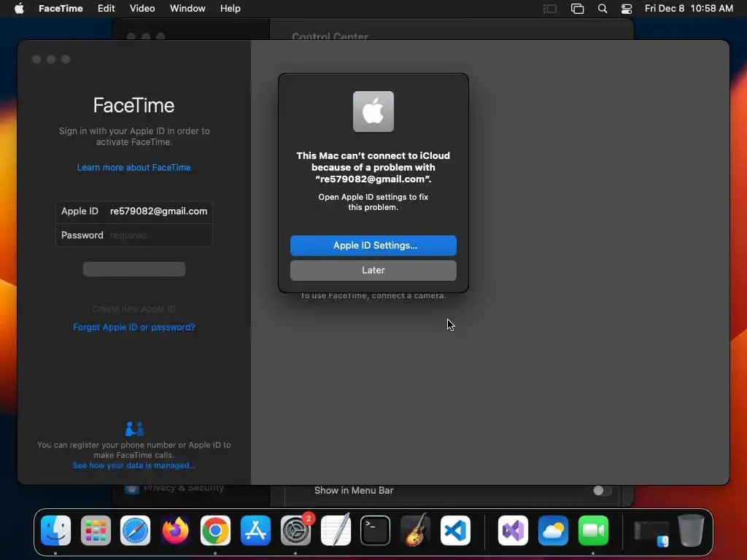747x560 pixels.
Task: Click the blank sign-in button below Password
Action: coord(134,268)
